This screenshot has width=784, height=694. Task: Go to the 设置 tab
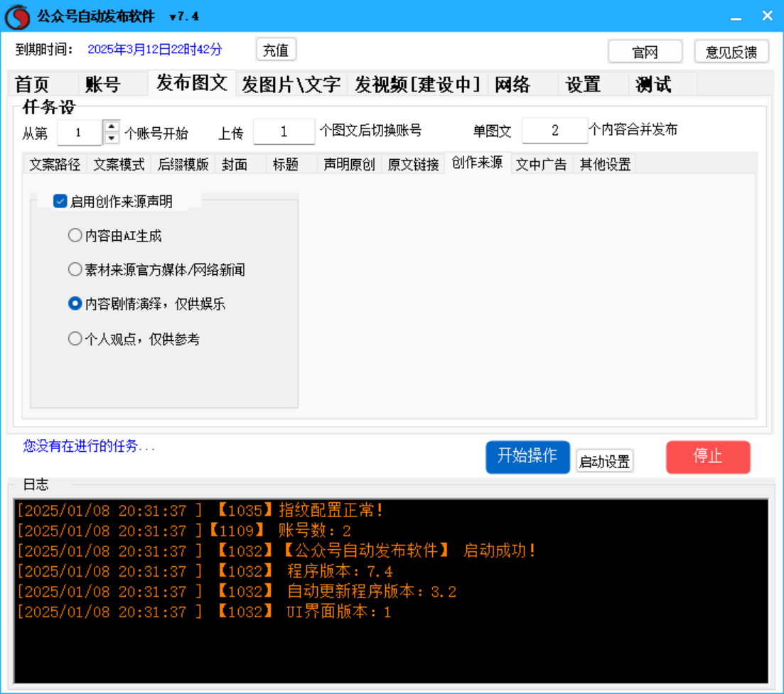pyautogui.click(x=594, y=84)
